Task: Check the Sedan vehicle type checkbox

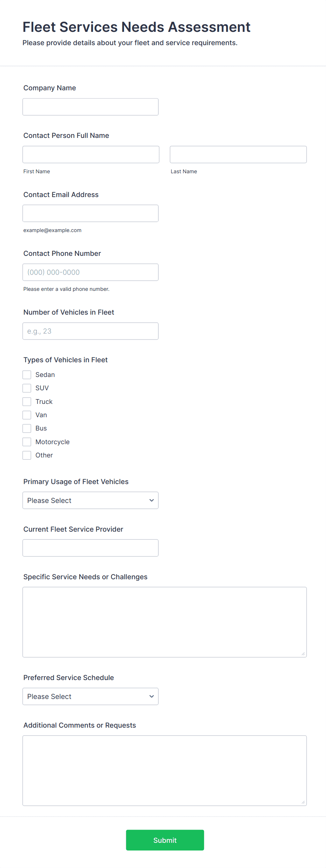Action: [27, 374]
